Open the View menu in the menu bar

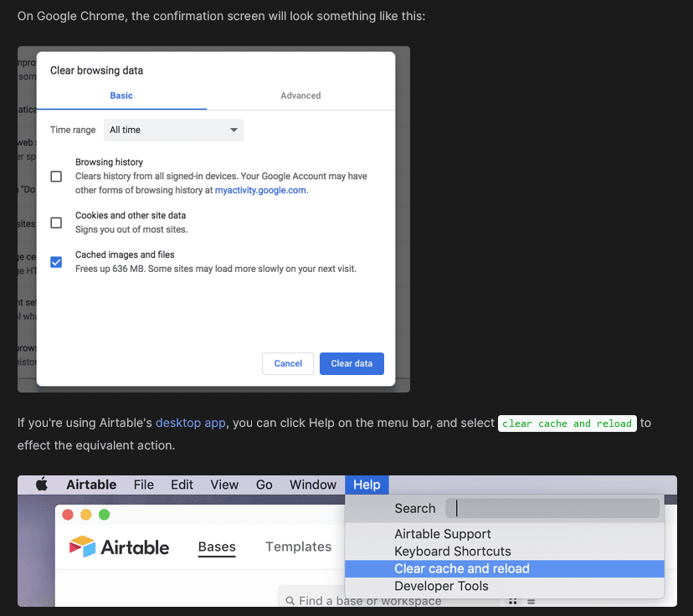224,485
